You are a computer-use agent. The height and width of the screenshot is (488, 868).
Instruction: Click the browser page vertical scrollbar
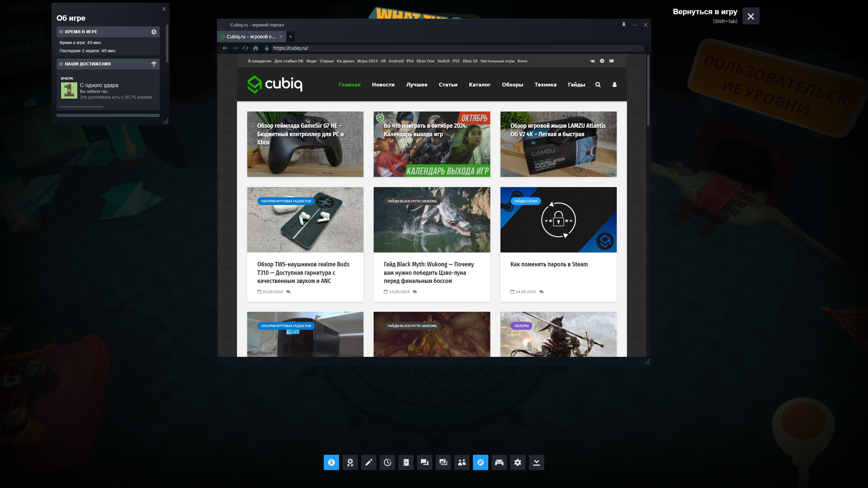[x=648, y=90]
